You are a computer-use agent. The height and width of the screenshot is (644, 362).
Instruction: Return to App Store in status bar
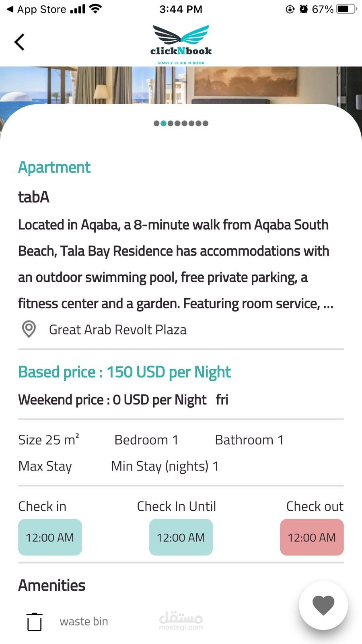coord(36,9)
